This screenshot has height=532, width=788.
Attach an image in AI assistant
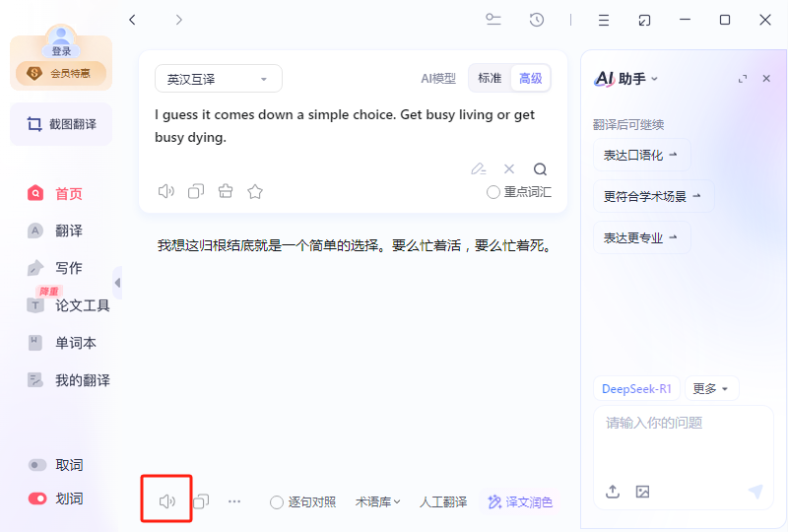coord(643,492)
